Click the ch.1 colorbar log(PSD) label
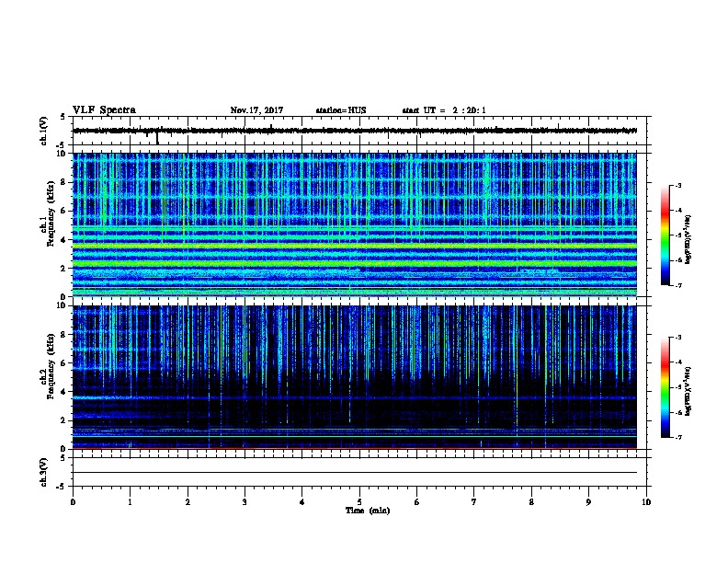 pos(688,239)
